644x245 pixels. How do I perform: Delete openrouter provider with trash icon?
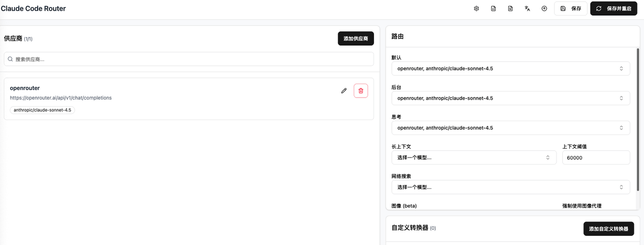point(361,91)
